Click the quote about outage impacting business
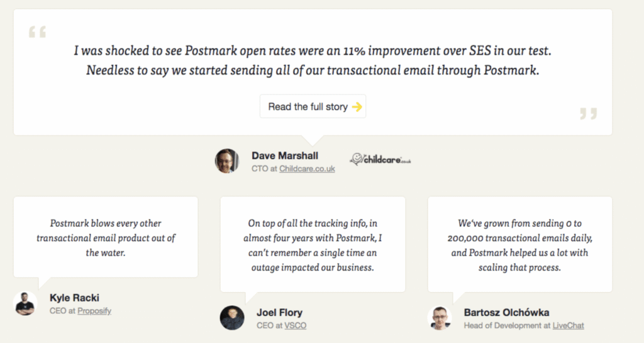The height and width of the screenshot is (343, 644). pyautogui.click(x=313, y=244)
